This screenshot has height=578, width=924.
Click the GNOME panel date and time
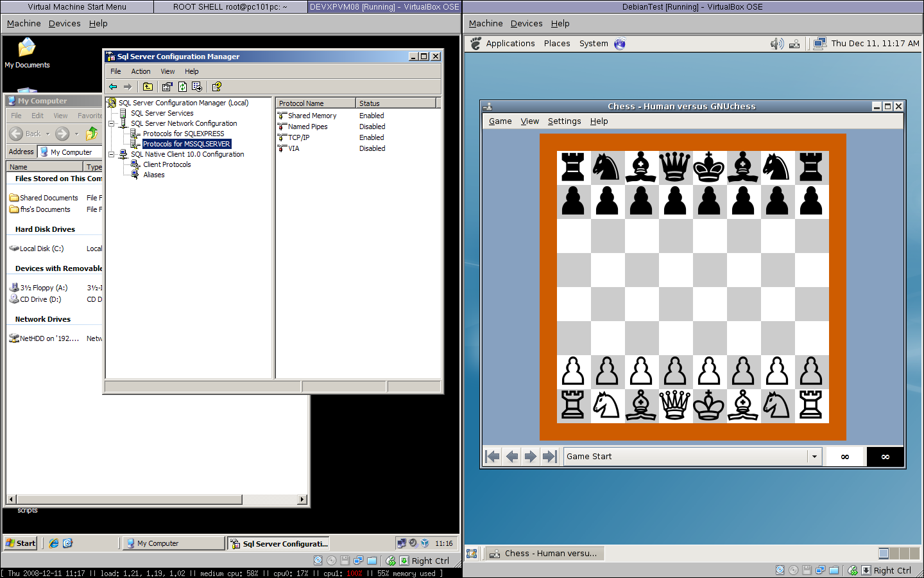click(875, 44)
